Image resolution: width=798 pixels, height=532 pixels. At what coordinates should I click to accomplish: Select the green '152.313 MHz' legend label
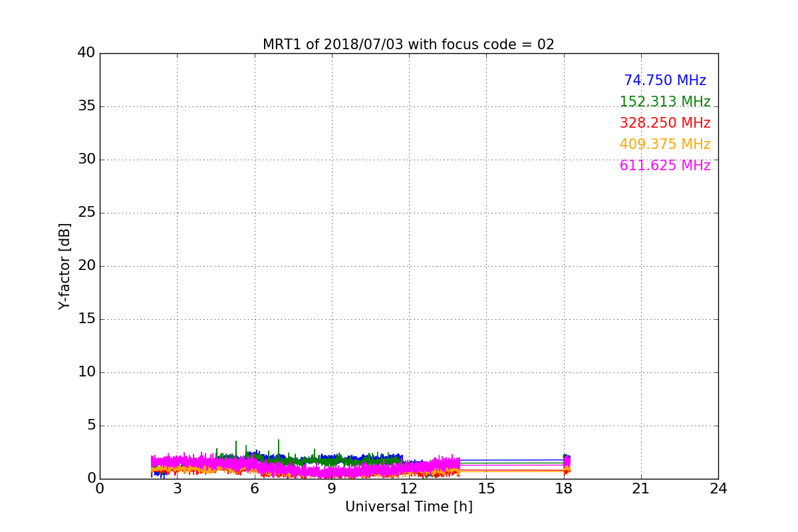click(665, 102)
